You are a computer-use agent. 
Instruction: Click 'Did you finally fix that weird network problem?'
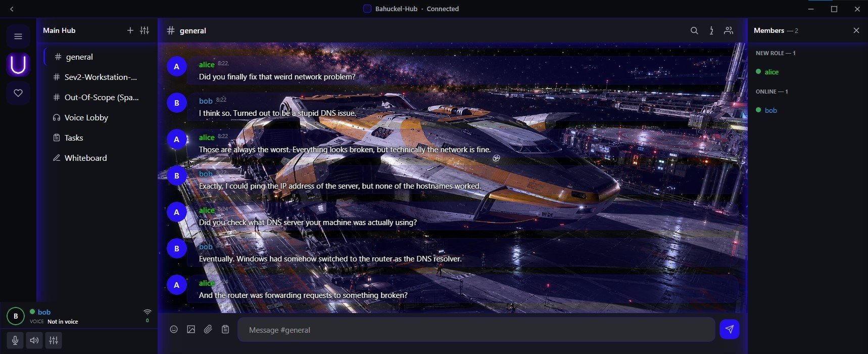[x=277, y=77]
